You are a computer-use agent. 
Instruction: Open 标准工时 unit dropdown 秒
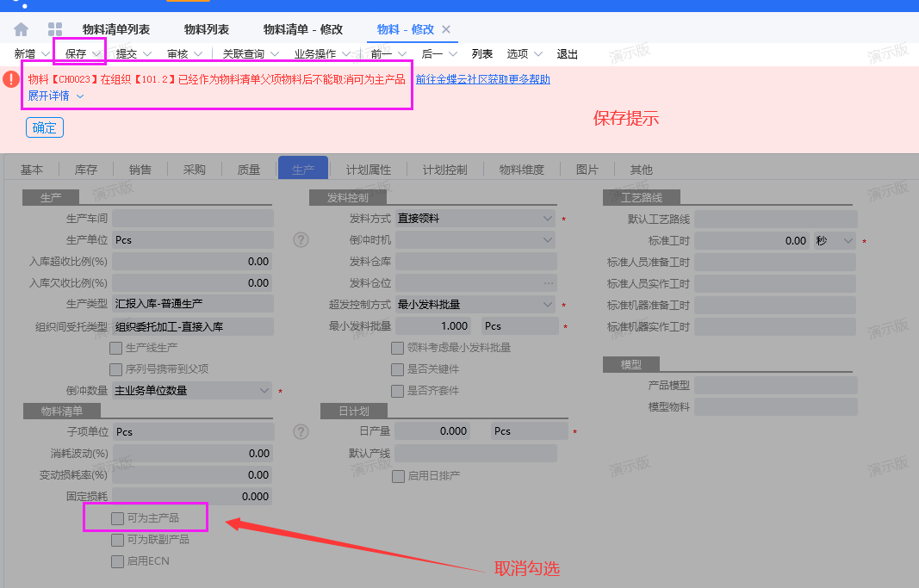835,241
